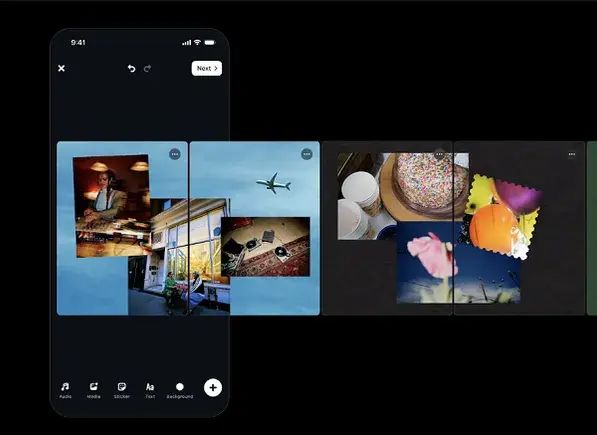
Task: Tap the cellular signal status icon
Action: pos(187,43)
